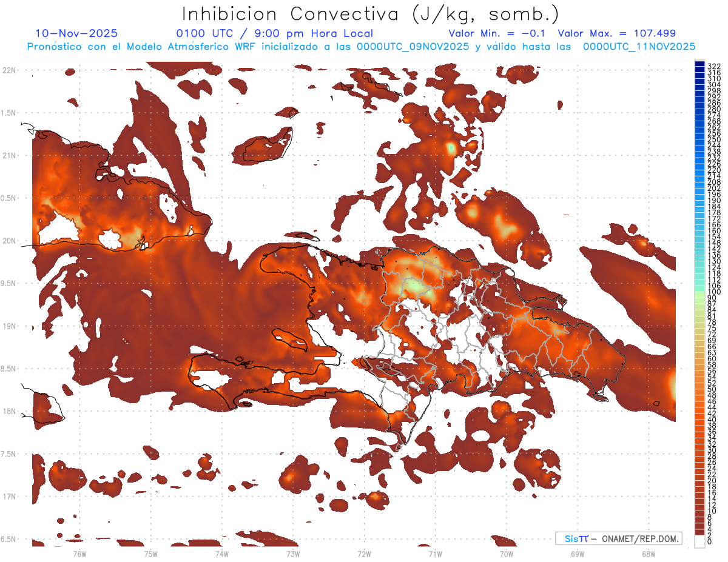The height and width of the screenshot is (562, 728).
Task: Click the 70W longitude axis label
Action: 506,554
